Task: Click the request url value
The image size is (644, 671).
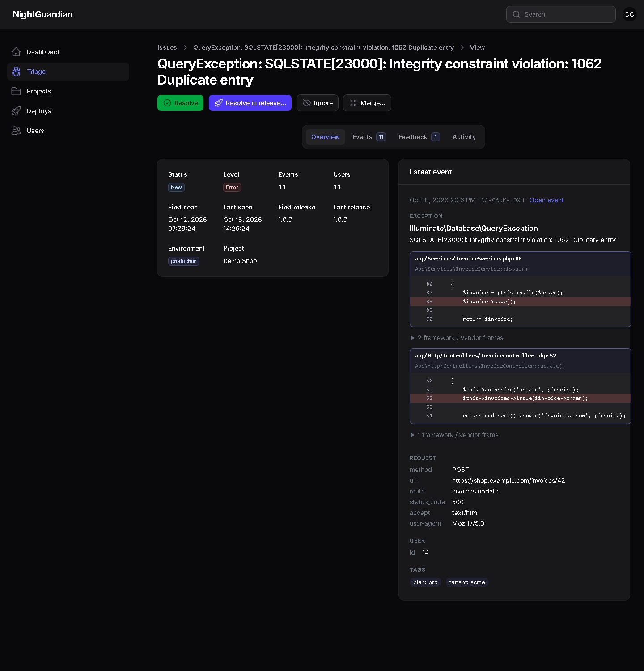Action: pyautogui.click(x=508, y=480)
